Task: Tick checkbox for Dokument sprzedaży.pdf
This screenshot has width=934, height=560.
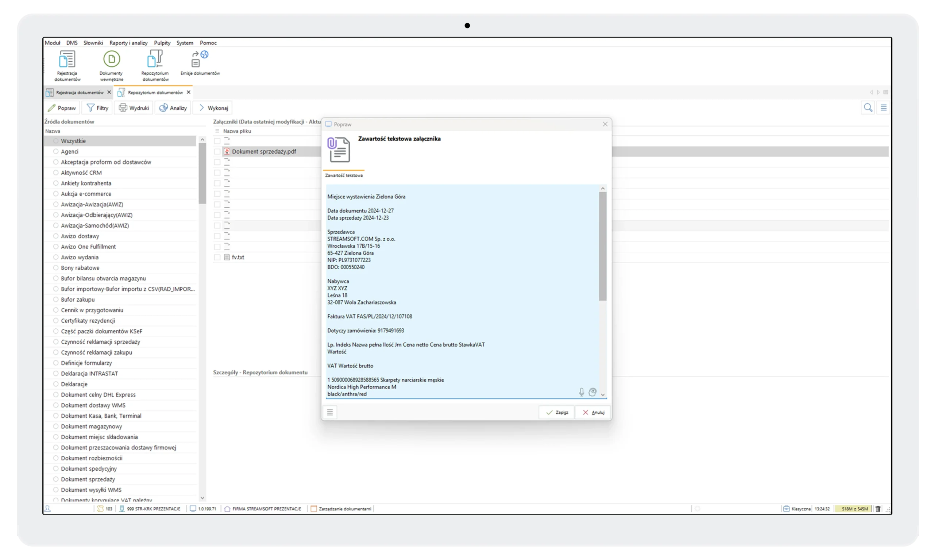Action: point(217,151)
